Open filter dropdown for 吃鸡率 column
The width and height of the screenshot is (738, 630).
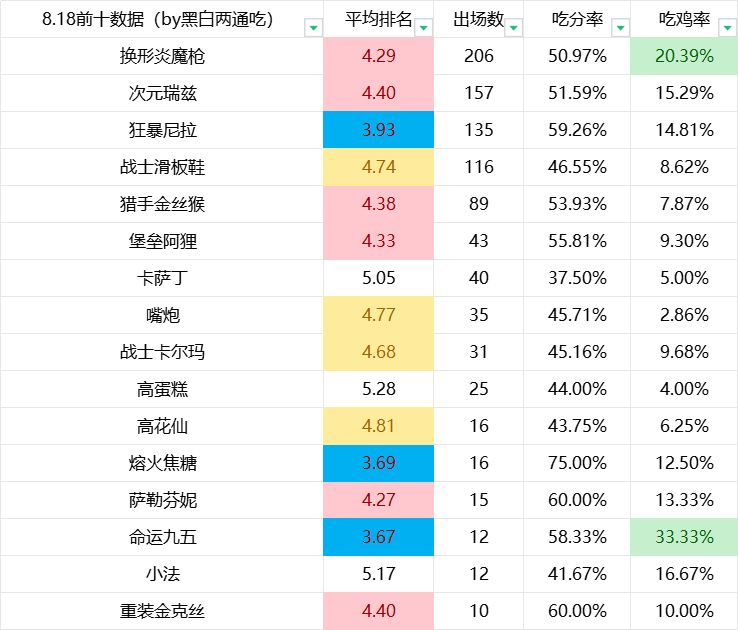click(728, 27)
